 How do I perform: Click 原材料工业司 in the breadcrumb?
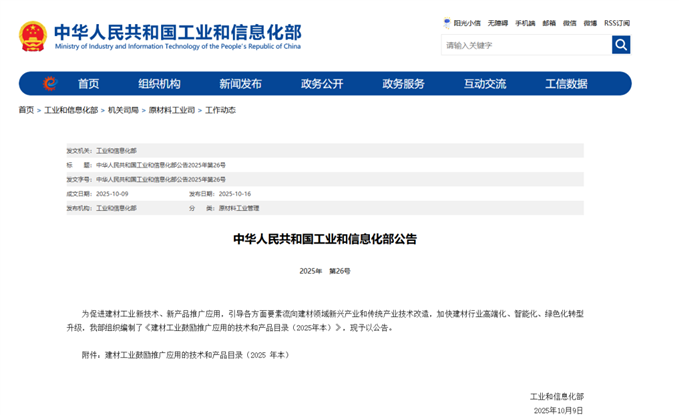coord(172,110)
